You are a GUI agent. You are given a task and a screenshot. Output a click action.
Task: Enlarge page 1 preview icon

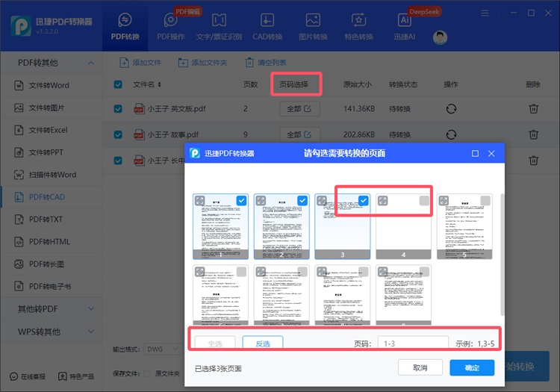pyautogui.click(x=200, y=201)
